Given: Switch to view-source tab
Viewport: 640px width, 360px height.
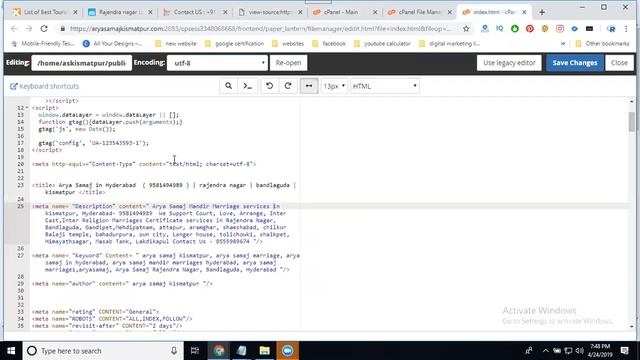Looking at the screenshot, I should (270, 12).
